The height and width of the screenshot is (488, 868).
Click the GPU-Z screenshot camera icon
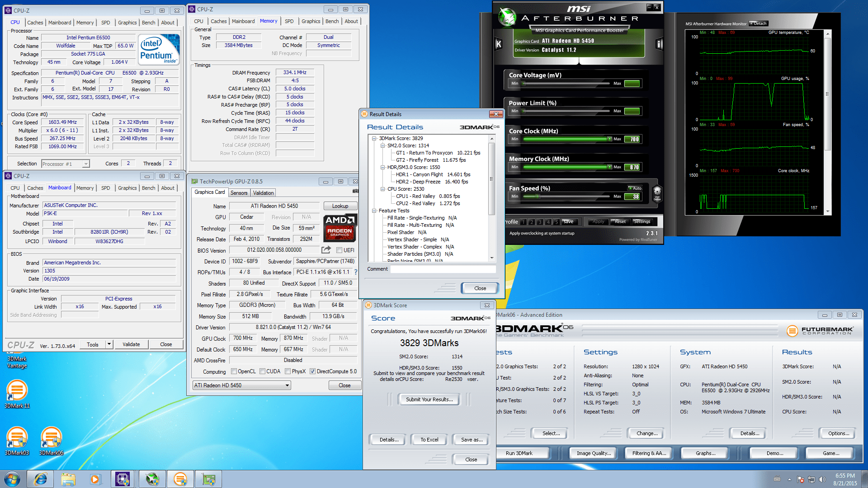355,191
